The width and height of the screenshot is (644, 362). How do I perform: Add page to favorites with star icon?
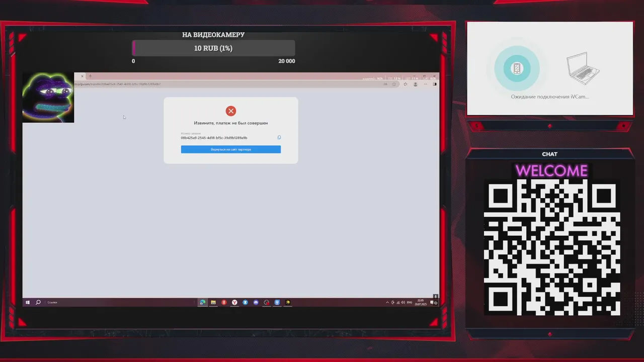click(x=394, y=84)
